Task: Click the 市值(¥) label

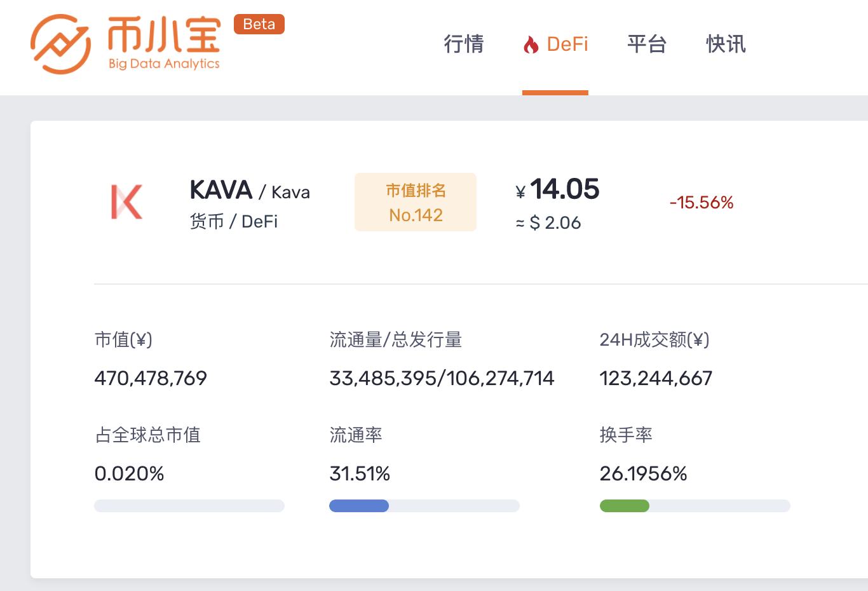Action: 123,340
